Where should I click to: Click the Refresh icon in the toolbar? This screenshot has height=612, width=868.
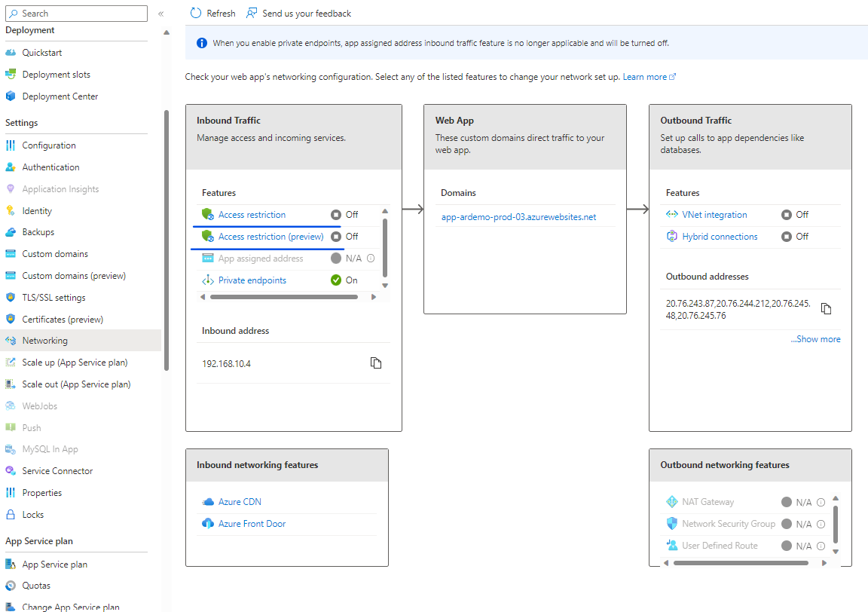(x=196, y=14)
